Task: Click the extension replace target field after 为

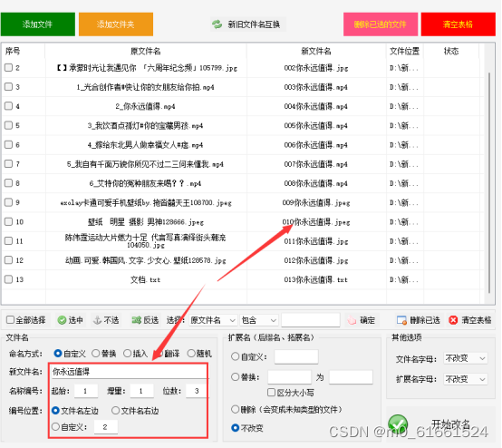Action: [351, 377]
